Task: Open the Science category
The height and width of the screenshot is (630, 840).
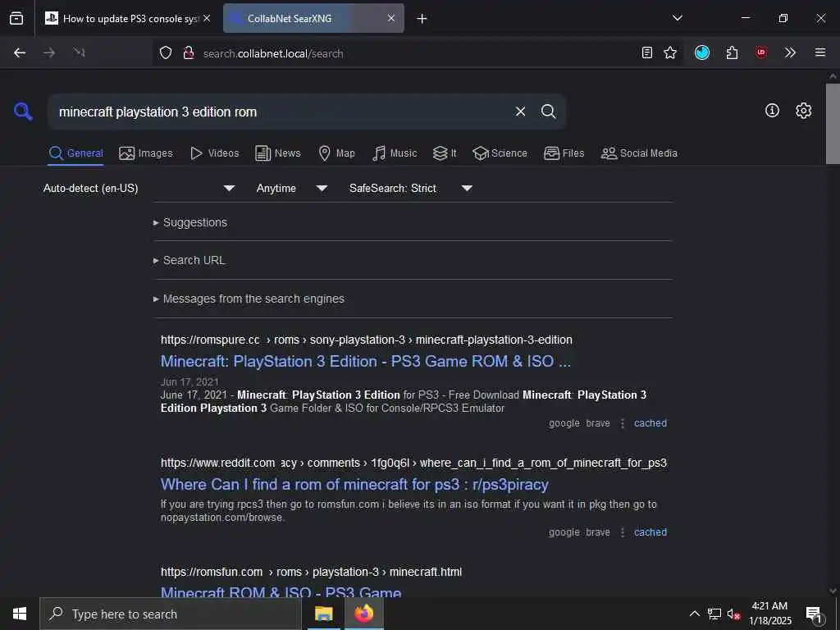Action: coord(500,153)
